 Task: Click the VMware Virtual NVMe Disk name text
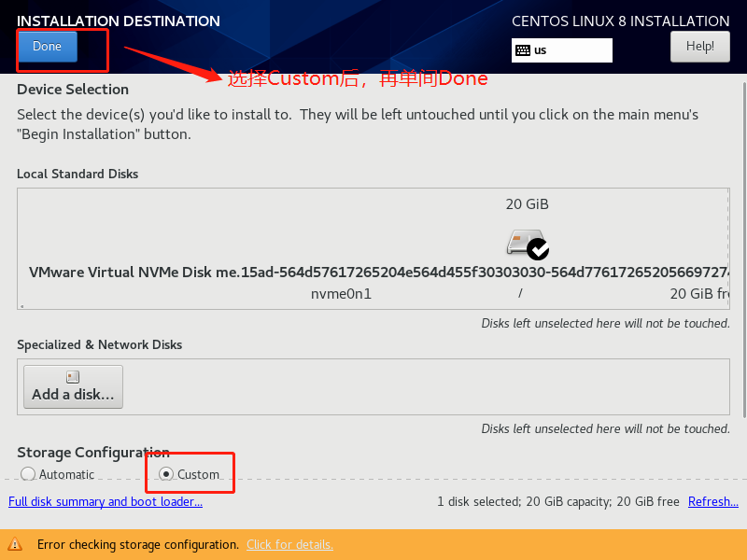379,273
